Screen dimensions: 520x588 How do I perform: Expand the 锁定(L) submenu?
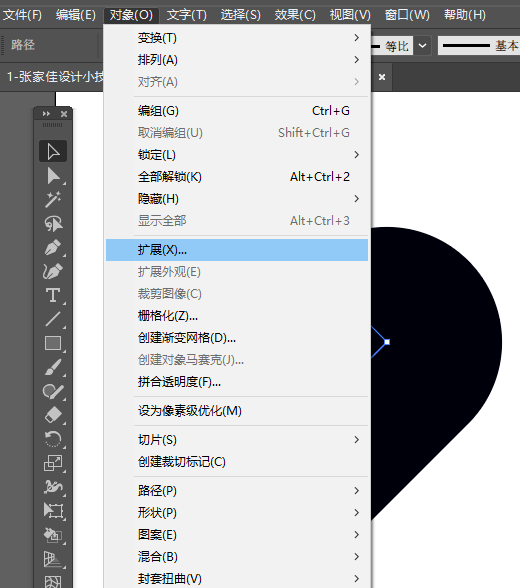(237, 155)
